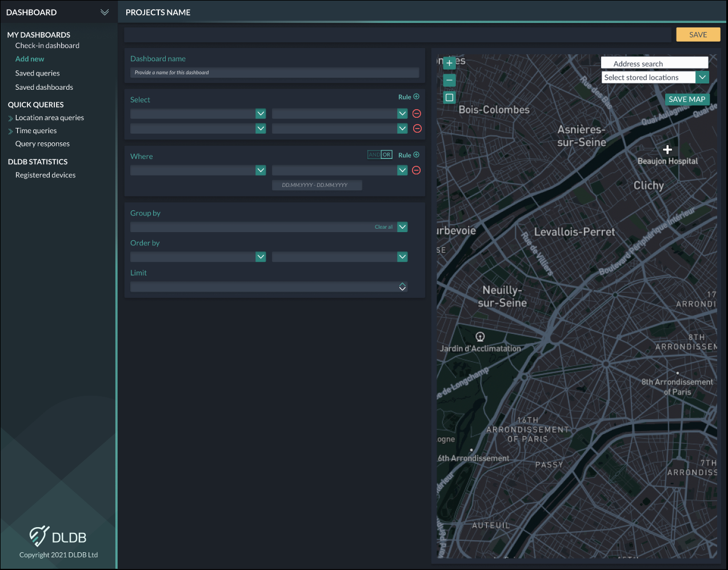Focus the Dashboard name input field

pos(275,73)
